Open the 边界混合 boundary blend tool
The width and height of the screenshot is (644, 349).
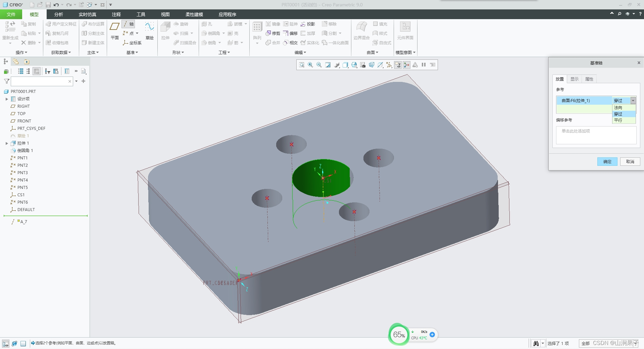(361, 31)
